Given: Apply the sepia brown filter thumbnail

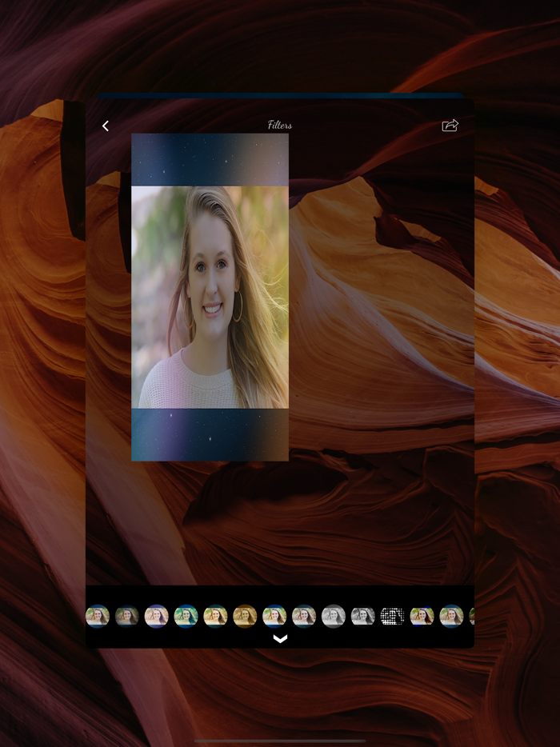Looking at the screenshot, I should tap(245, 616).
